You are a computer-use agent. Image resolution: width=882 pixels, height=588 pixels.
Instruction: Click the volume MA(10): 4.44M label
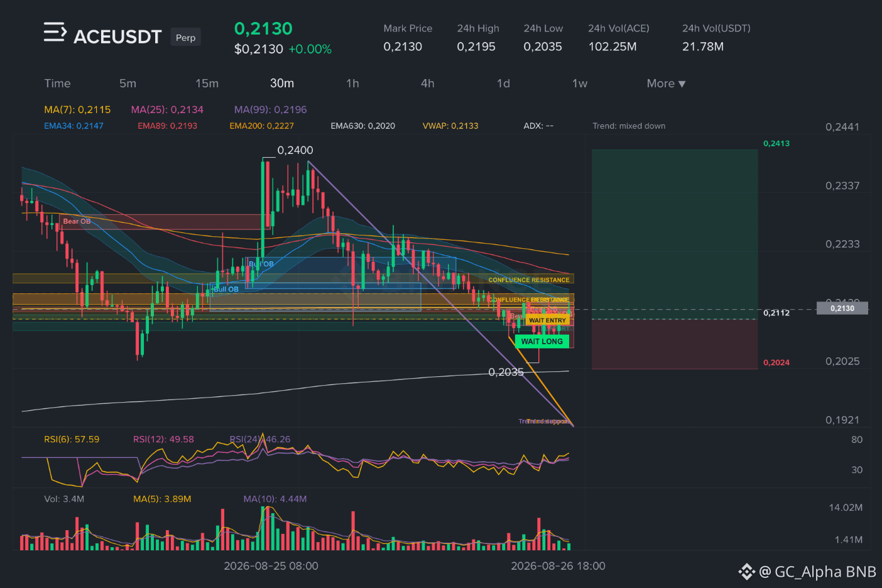275,499
